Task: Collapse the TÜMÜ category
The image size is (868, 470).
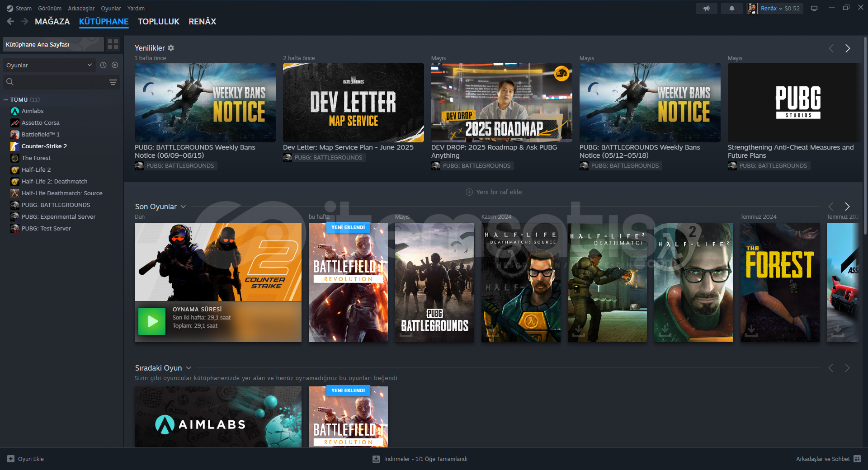Action: point(6,99)
